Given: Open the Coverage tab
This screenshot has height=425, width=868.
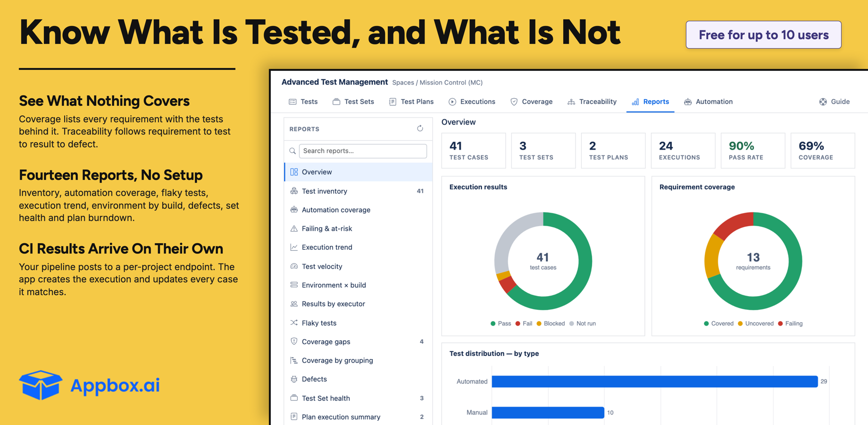Looking at the screenshot, I should (531, 102).
